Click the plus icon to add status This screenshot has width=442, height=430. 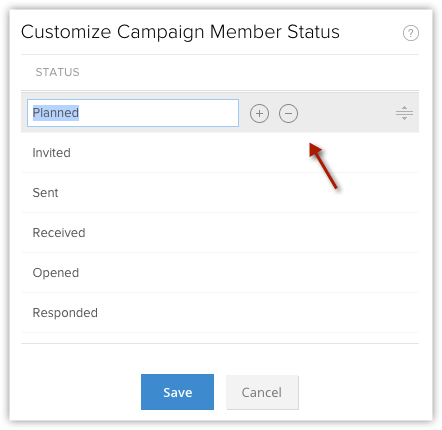coord(259,113)
